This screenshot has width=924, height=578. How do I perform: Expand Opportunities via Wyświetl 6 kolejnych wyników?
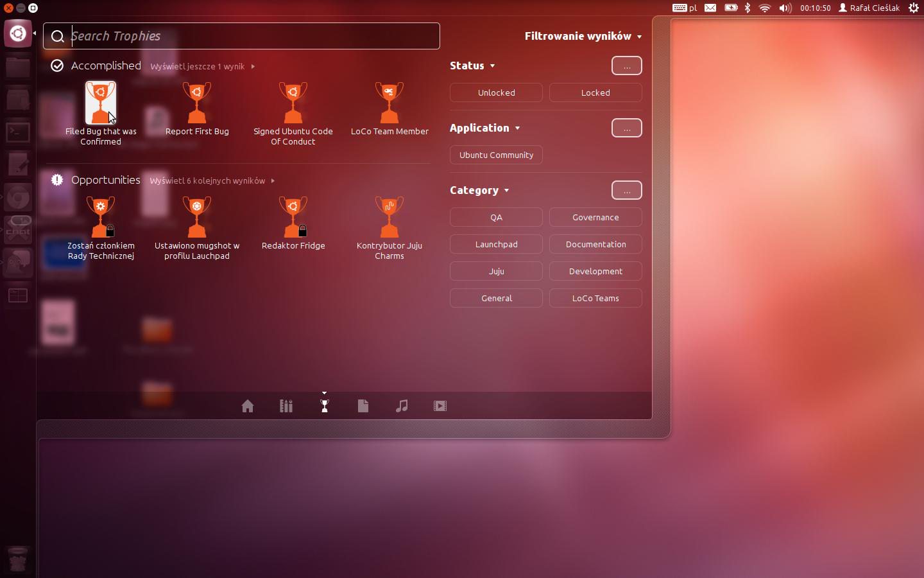[212, 180]
